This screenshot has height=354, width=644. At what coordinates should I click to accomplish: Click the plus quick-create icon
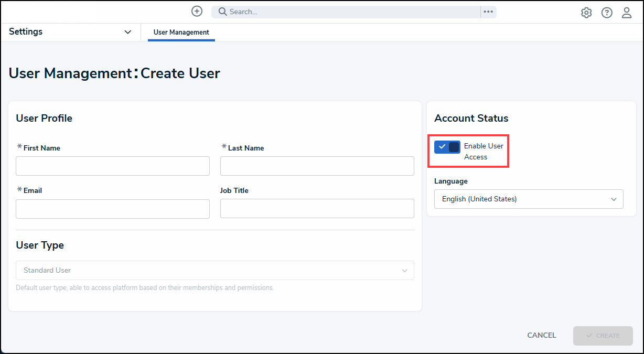(x=197, y=11)
